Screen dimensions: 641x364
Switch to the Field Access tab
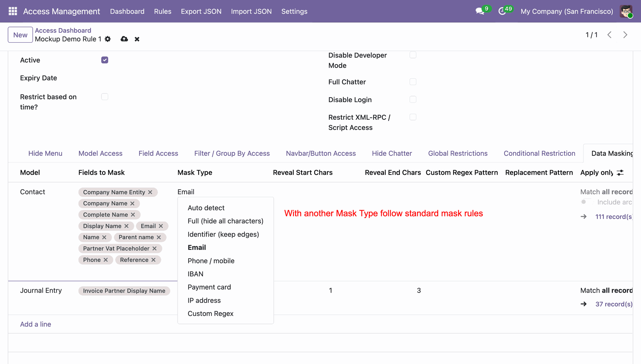pos(158,153)
